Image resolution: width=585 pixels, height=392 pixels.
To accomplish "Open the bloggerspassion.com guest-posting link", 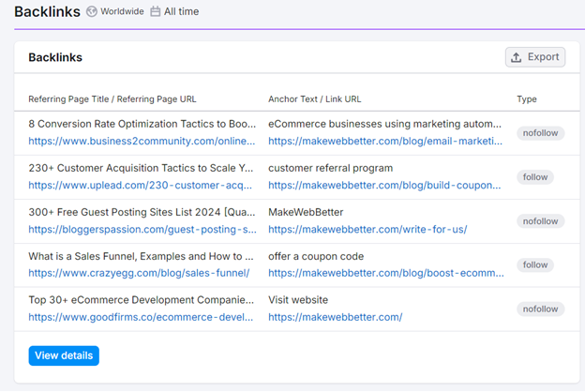I will 142,229.
